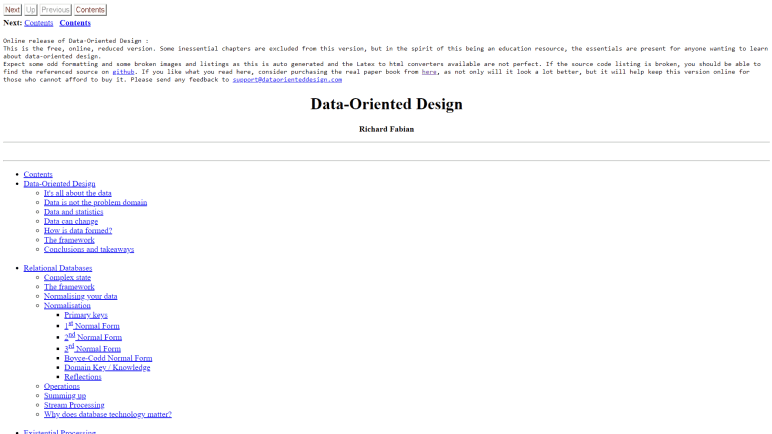Go to the 'Stream Processing' section

click(x=74, y=405)
